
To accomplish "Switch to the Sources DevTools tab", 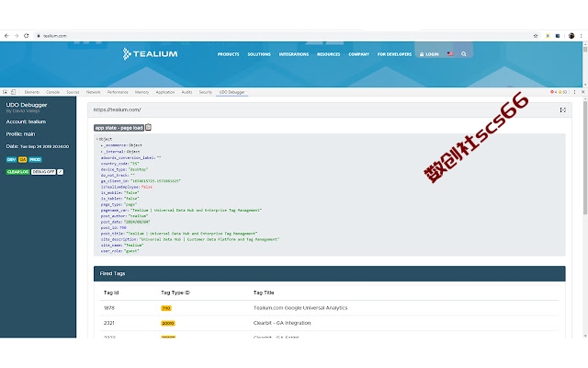I will [73, 92].
